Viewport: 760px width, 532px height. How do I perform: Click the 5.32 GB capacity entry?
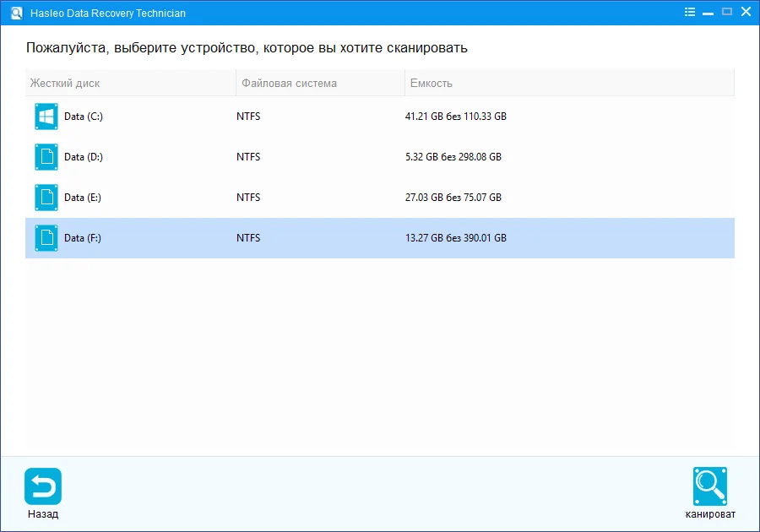453,157
